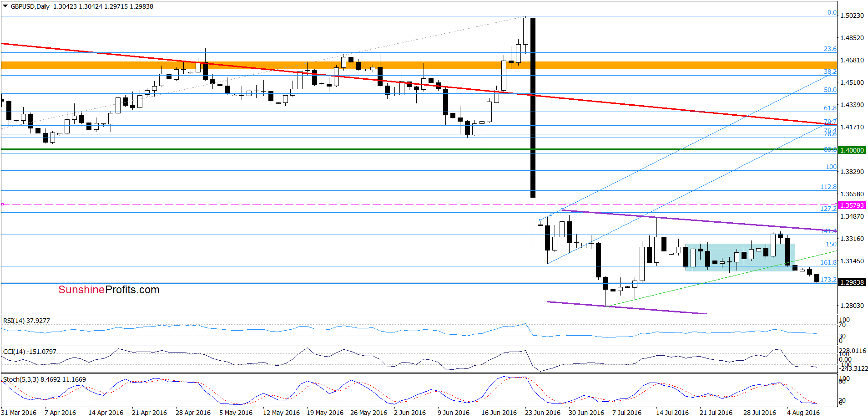Image resolution: width=868 pixels, height=419 pixels.
Task: Select the 173.2 Fibonacci extension label
Action: tap(828, 280)
